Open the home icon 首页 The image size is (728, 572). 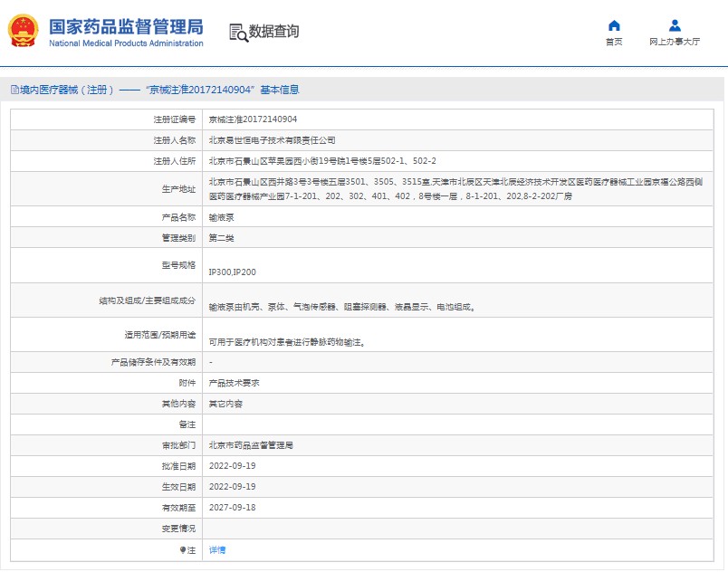coord(614,25)
